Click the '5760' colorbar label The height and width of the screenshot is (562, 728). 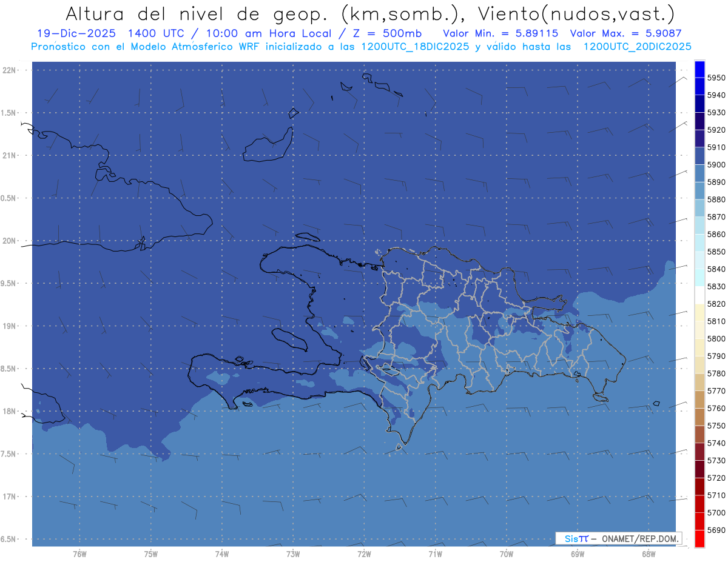pyautogui.click(x=716, y=408)
